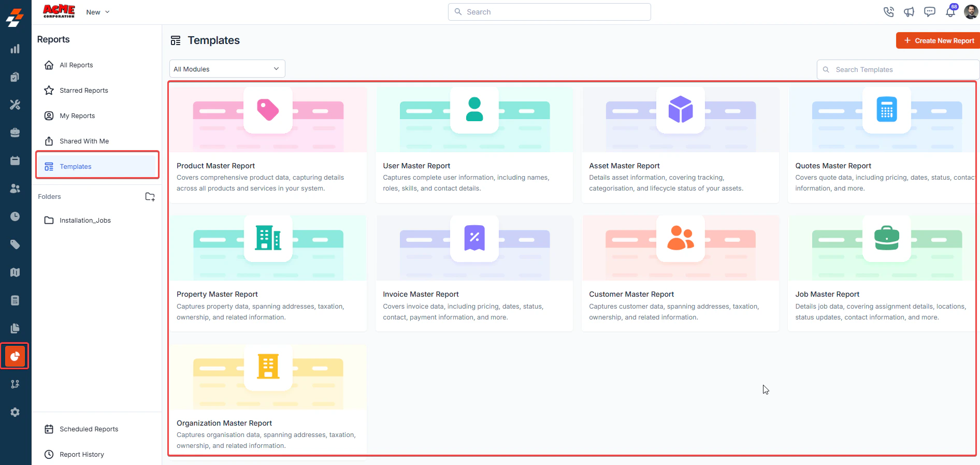Click the Reports panel heading
Viewport: 980px width, 465px height.
(53, 39)
